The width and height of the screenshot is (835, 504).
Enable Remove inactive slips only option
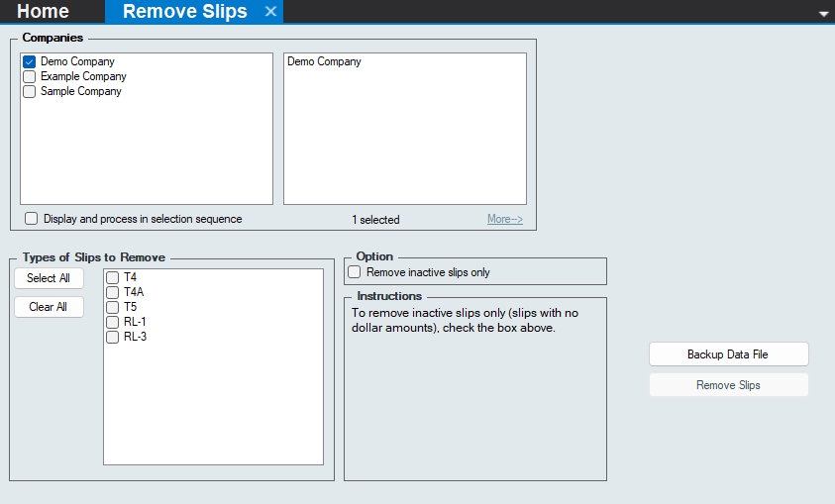(x=355, y=272)
